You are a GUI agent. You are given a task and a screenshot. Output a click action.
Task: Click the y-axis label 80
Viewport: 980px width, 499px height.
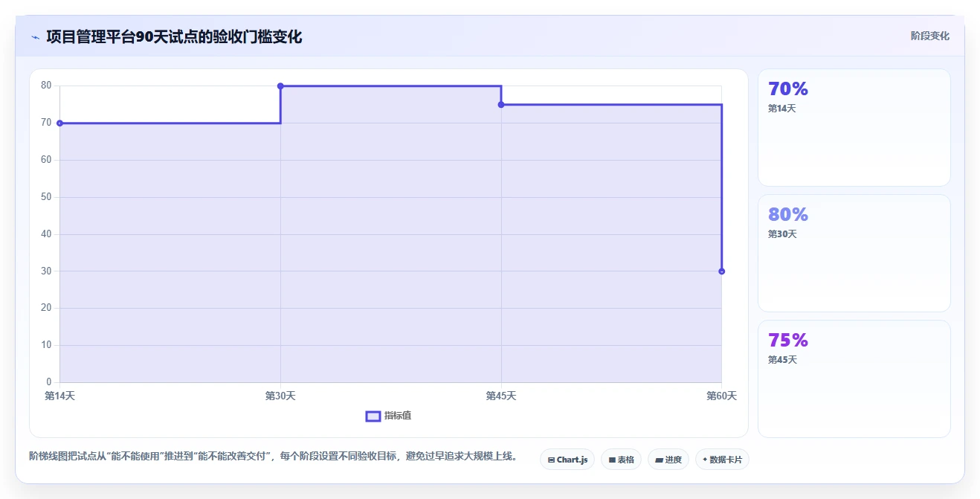(x=46, y=86)
